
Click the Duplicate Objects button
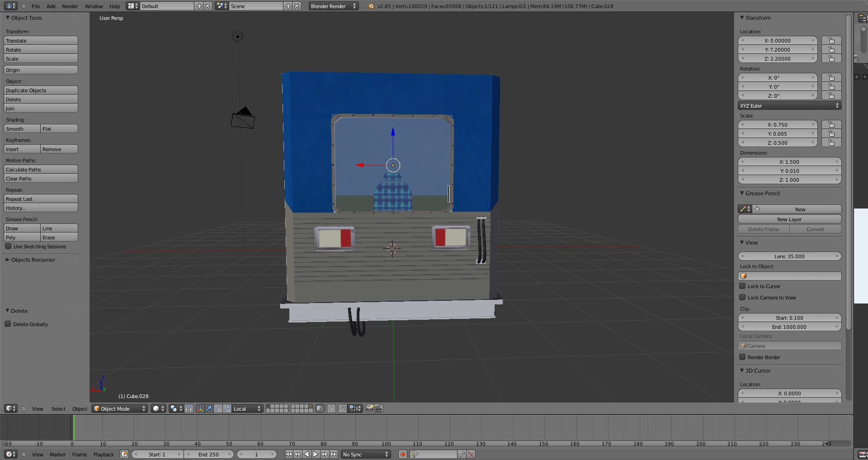coord(41,90)
